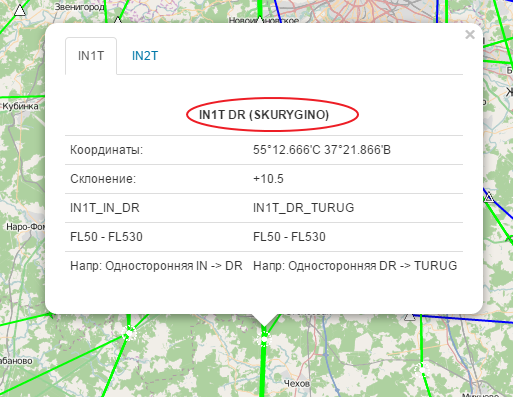The width and height of the screenshot is (513, 397).
Task: Click triangle marker partly hidden above IN1T tab
Action: [117, 21]
